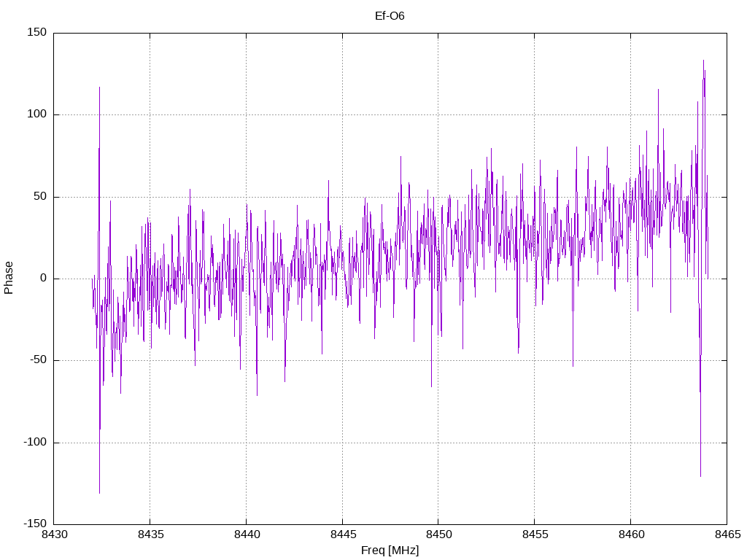The image size is (747, 560).
Task: Click the Freq [MHz] axis label
Action: coord(390,550)
